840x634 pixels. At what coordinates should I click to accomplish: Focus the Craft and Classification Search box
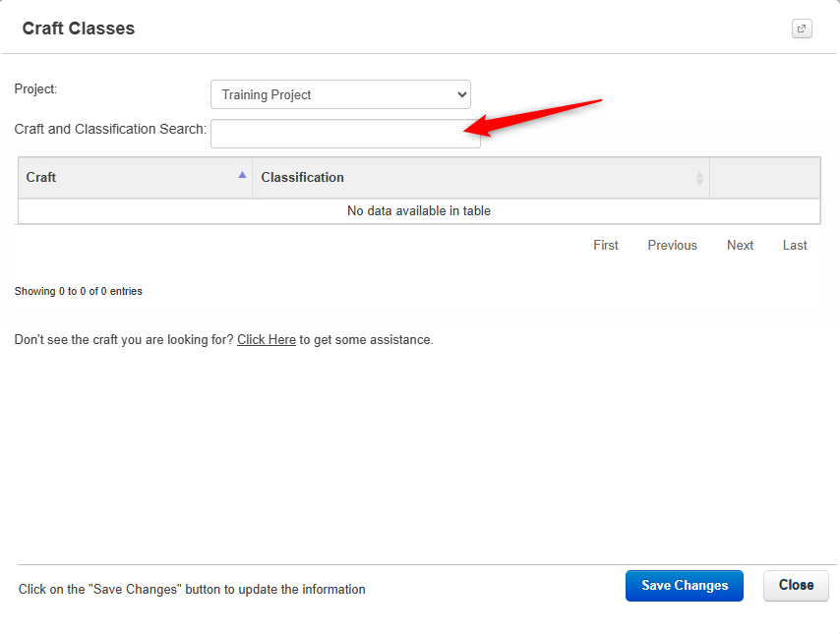pos(344,134)
